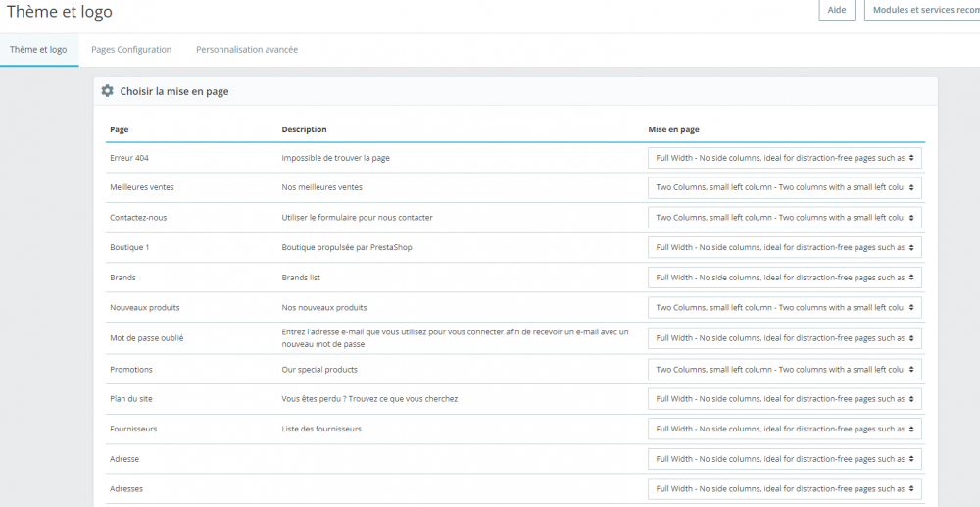Click the Mise en page column header
This screenshot has height=507, width=980.
tap(674, 130)
